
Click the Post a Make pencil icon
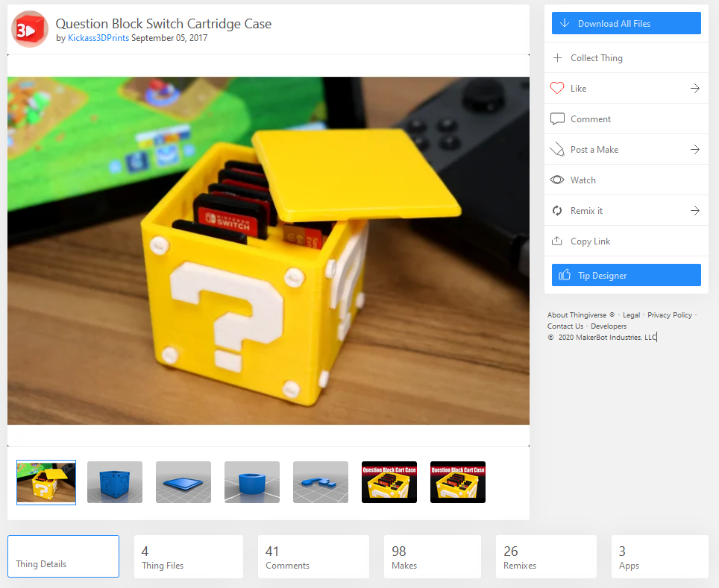557,149
